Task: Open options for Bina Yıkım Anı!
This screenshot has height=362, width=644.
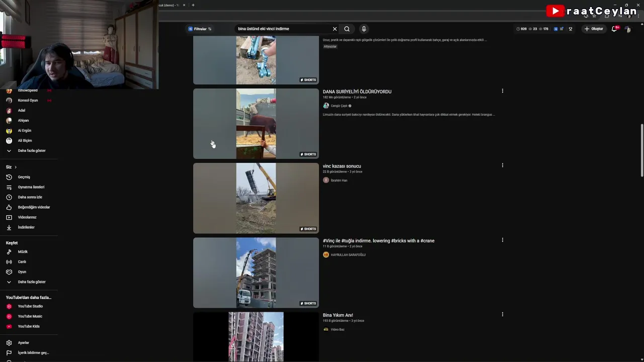Action: (x=502, y=314)
